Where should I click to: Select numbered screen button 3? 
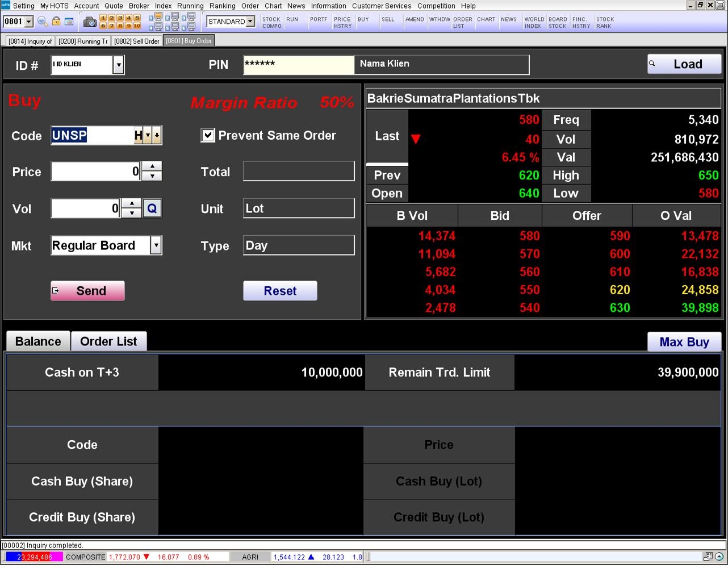120,18
